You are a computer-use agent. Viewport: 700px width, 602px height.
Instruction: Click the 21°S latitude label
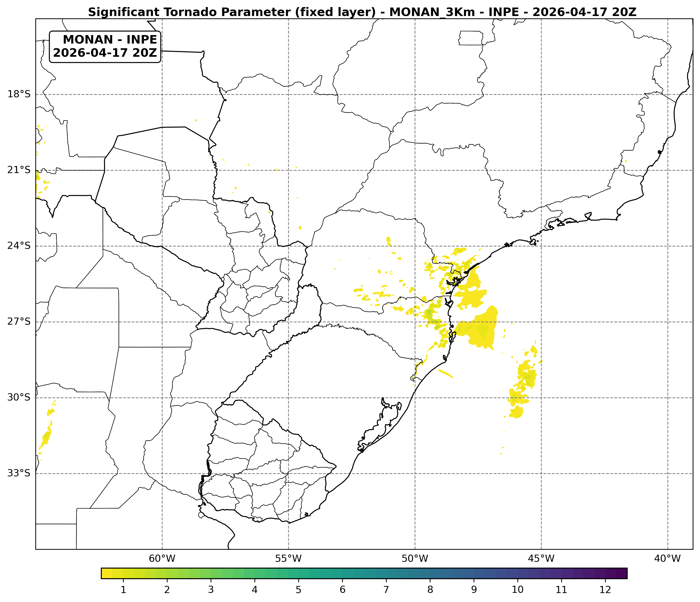pos(19,170)
